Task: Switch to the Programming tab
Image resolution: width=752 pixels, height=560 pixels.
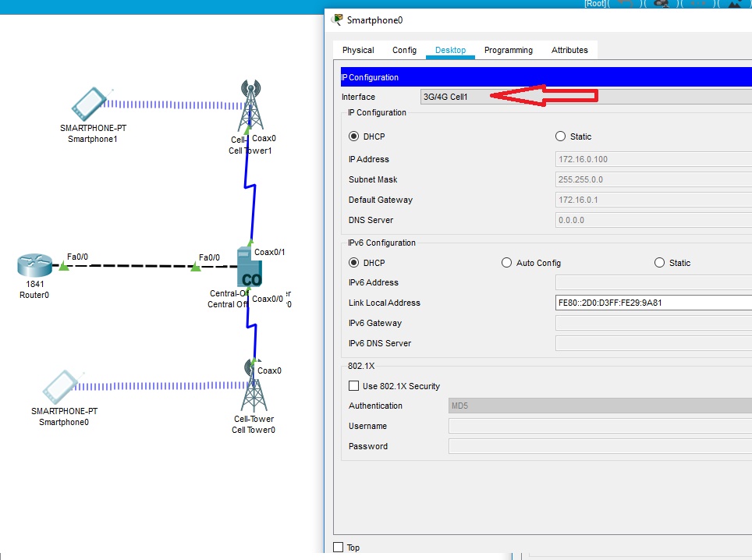Action: [508, 50]
